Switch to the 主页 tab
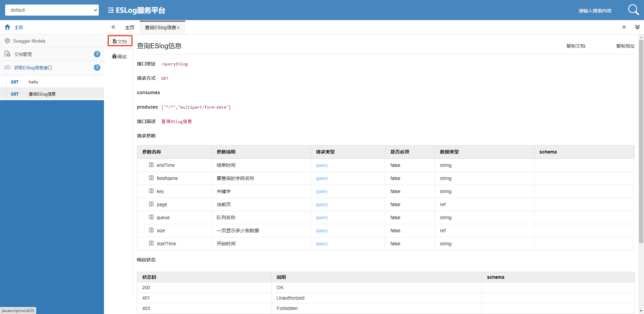Screen dimensions: 644x314 (x=130, y=27)
